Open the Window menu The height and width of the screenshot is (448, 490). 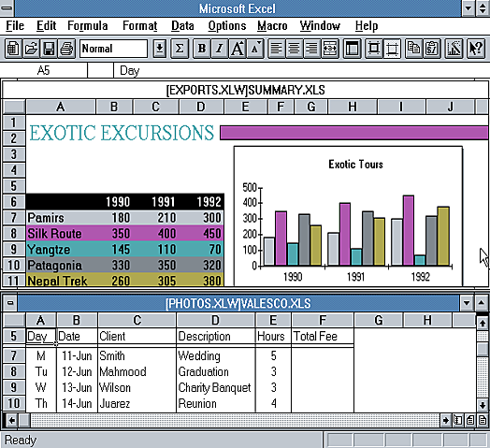tap(320, 26)
